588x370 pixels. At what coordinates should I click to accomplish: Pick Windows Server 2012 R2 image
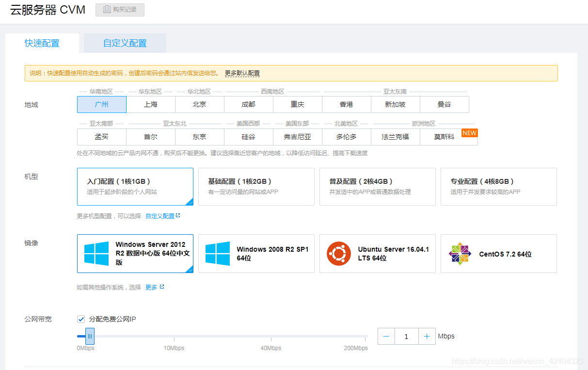(135, 254)
